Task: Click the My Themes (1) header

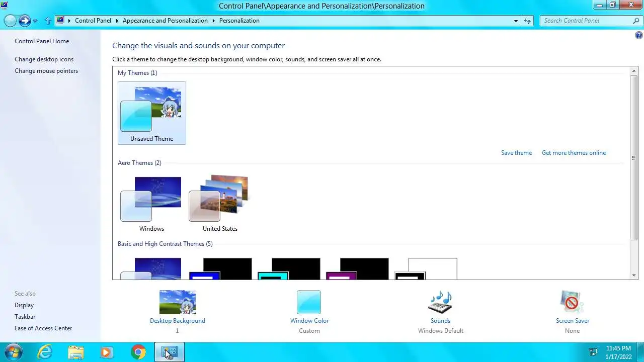Action: click(x=137, y=73)
